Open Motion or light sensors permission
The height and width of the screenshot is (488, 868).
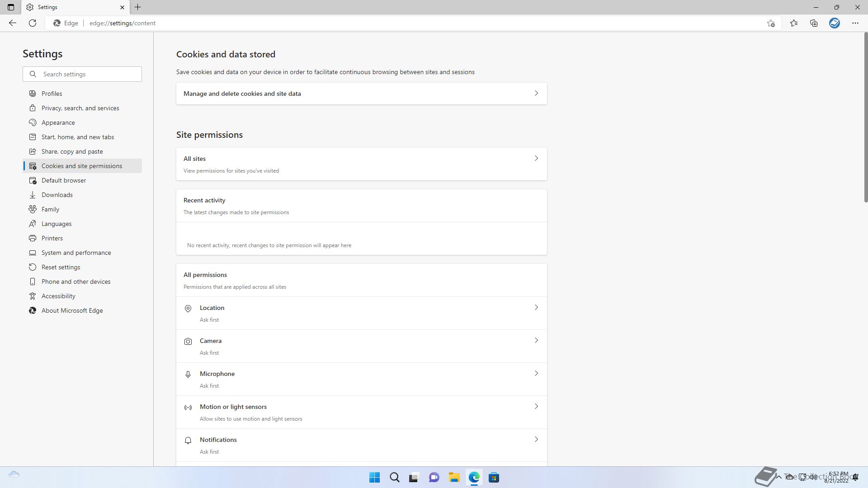click(x=361, y=412)
